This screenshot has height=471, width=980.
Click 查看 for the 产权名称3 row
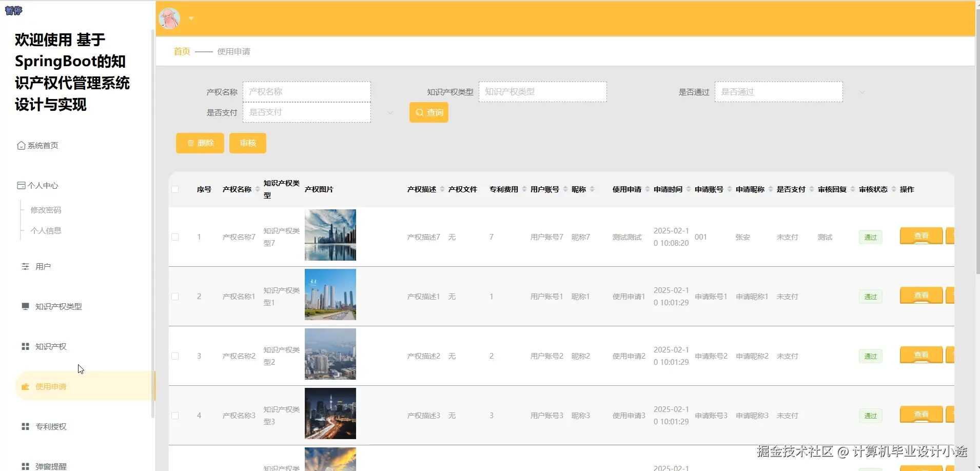pos(922,415)
